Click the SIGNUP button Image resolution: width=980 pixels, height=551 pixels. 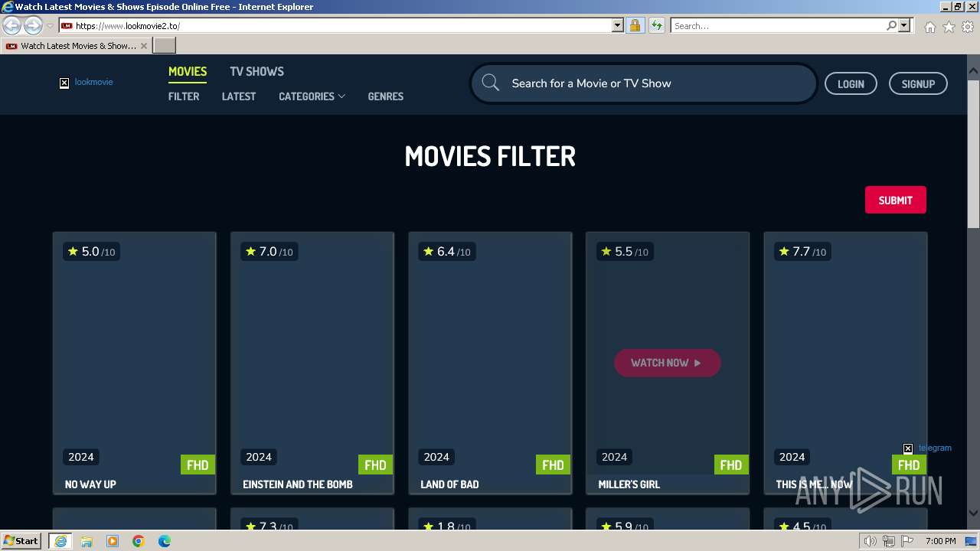coord(918,83)
